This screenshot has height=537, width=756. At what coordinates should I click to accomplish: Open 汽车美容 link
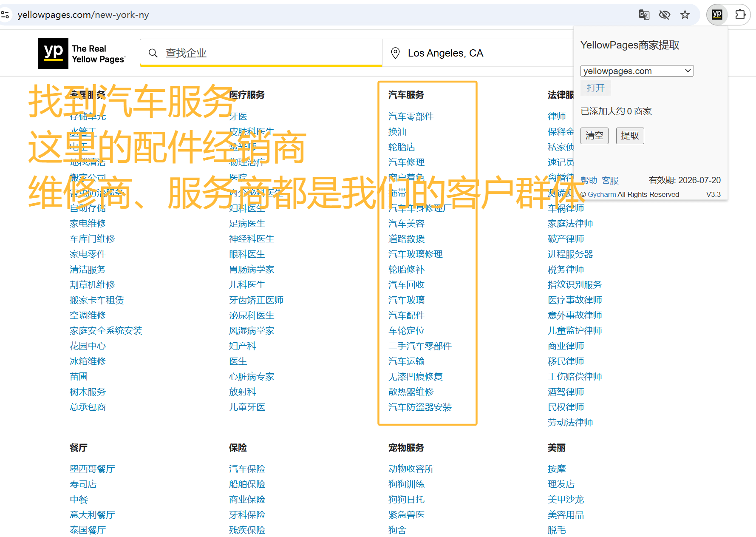click(407, 224)
